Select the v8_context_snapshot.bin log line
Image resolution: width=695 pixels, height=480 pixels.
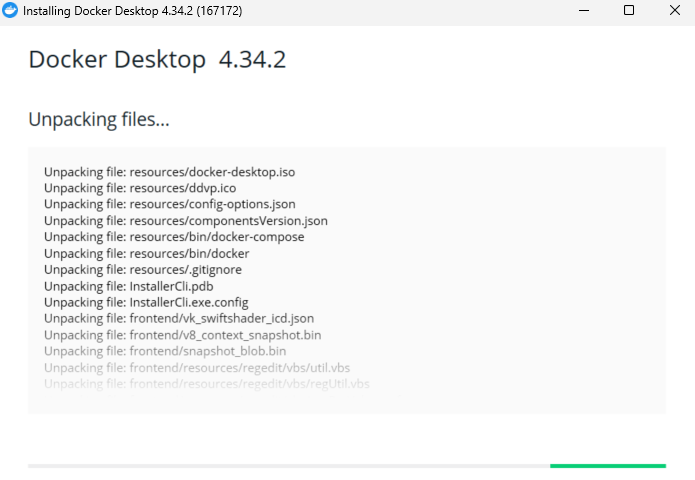pyautogui.click(x=183, y=335)
